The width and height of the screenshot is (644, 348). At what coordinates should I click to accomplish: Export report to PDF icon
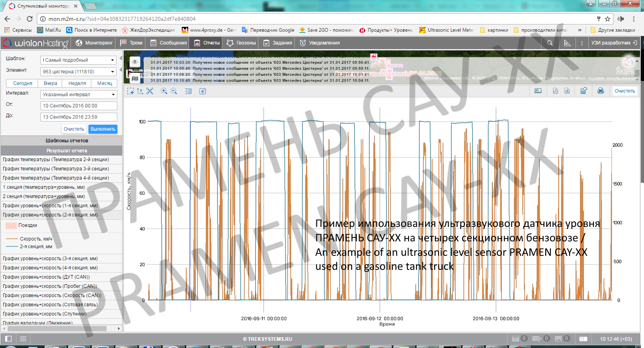pyautogui.click(x=555, y=91)
